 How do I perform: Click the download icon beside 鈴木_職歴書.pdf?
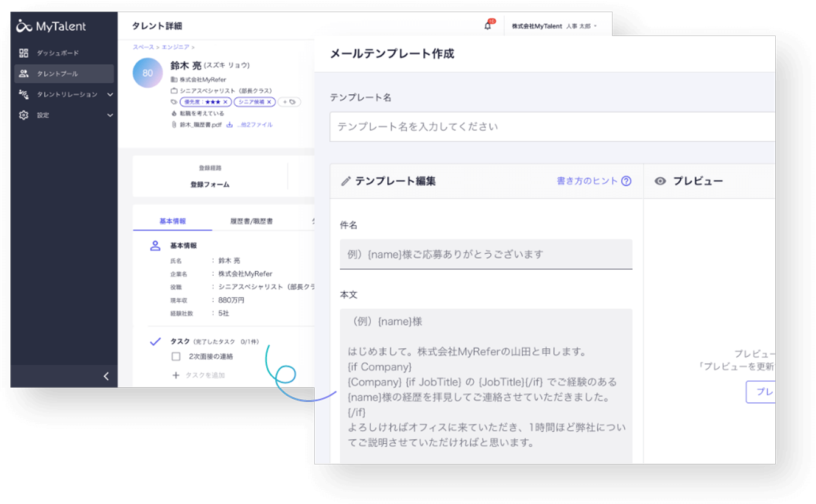click(x=230, y=125)
